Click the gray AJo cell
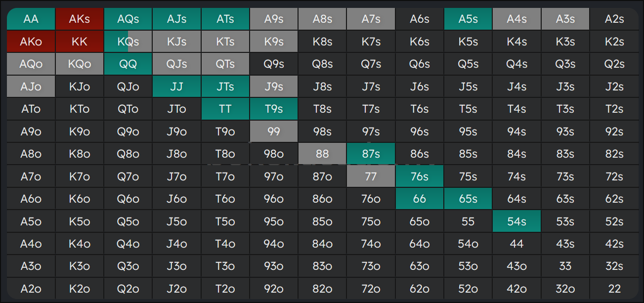This screenshot has width=644, height=303. coord(31,87)
